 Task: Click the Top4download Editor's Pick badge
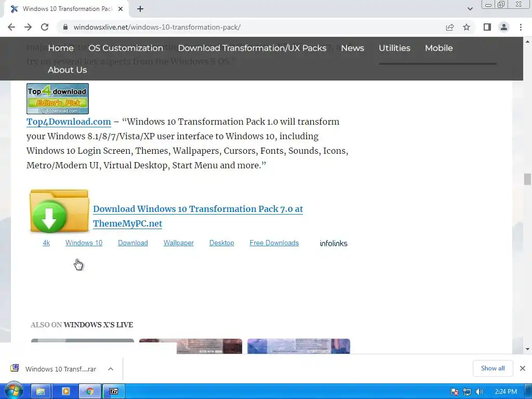tap(58, 99)
